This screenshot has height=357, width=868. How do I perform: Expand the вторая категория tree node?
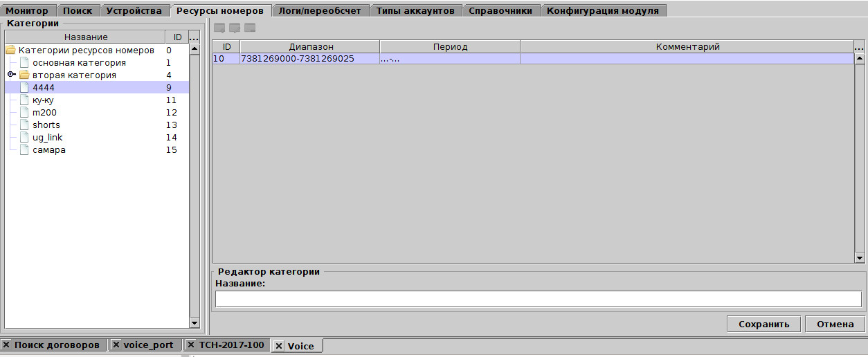[12, 75]
